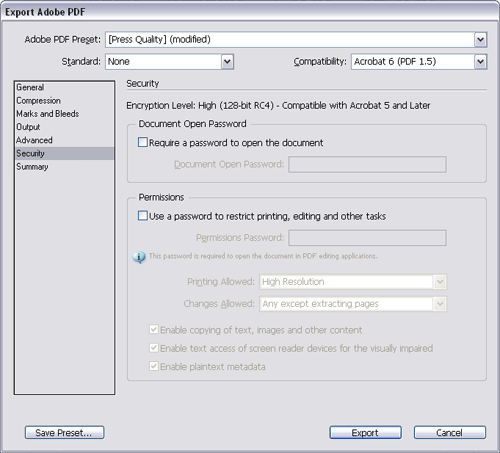Screen dimensions: 500x453
Task: Toggle Enable text access of screen reader checkbox
Action: point(154,348)
